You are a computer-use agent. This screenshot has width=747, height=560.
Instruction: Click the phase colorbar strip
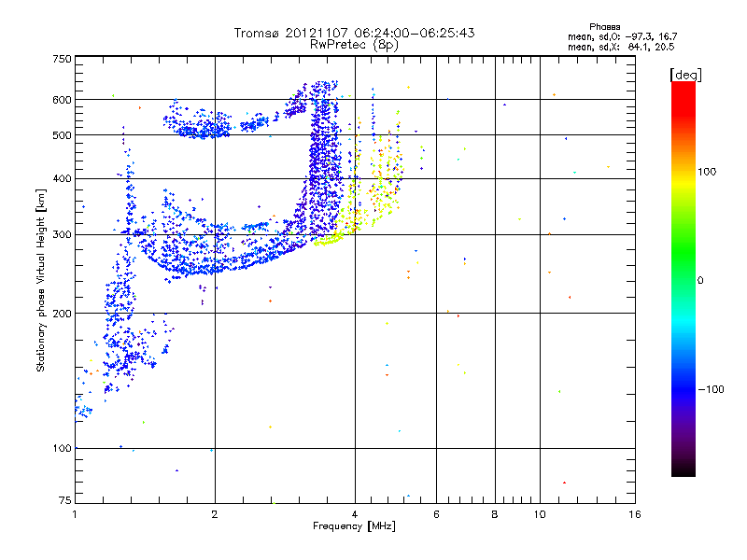tap(684, 279)
